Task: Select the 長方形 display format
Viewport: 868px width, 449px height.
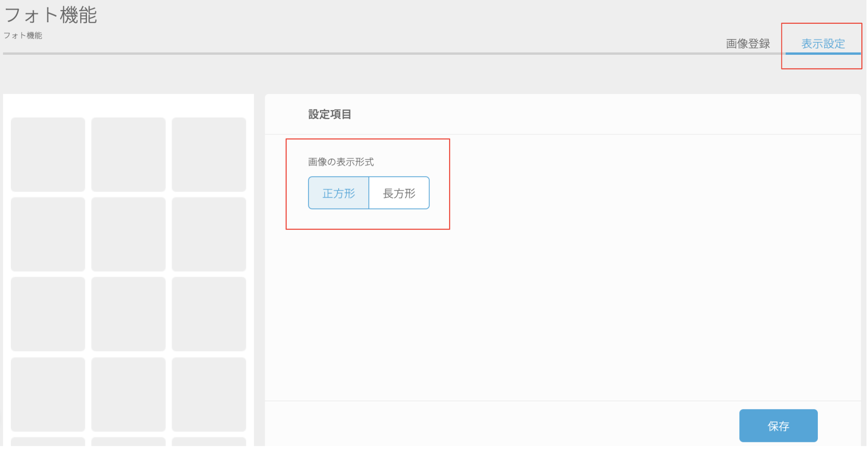Action: 399,193
